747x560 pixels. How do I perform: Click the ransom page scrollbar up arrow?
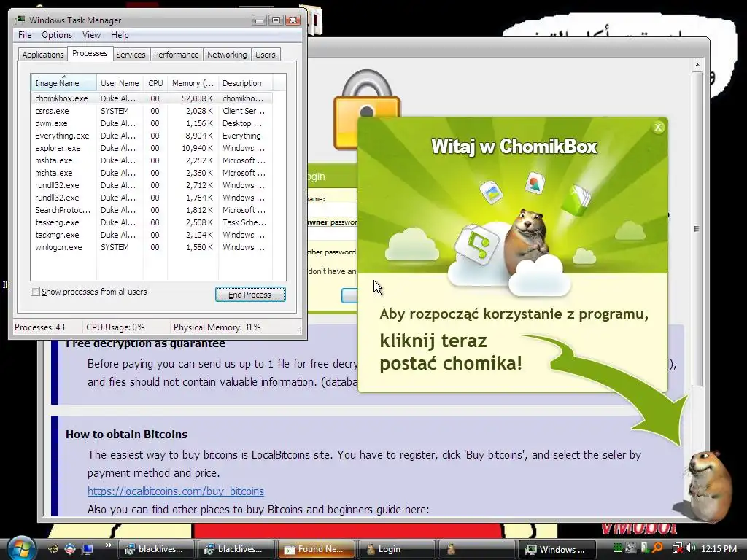[697, 65]
